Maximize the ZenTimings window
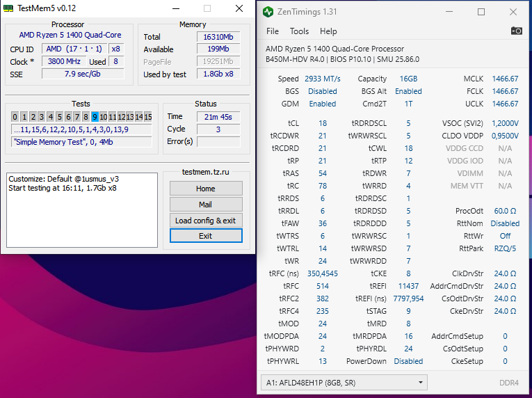This screenshot has height=398, width=532. point(481,12)
